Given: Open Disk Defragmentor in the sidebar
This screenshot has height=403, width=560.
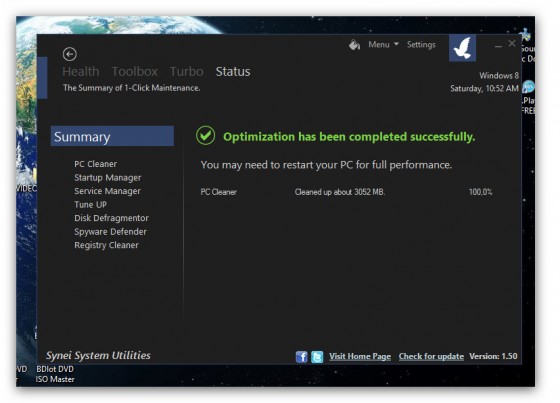Looking at the screenshot, I should click(x=111, y=218).
